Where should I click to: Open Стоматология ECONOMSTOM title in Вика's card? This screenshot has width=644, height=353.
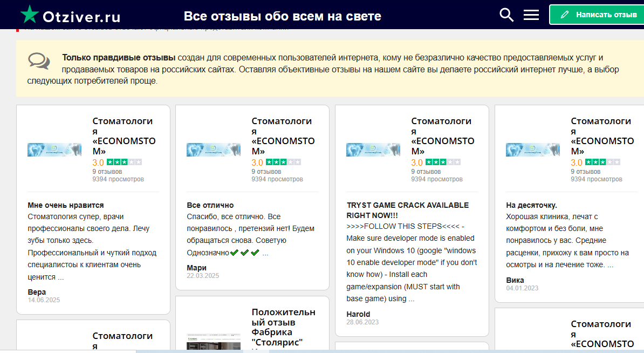(x=602, y=136)
